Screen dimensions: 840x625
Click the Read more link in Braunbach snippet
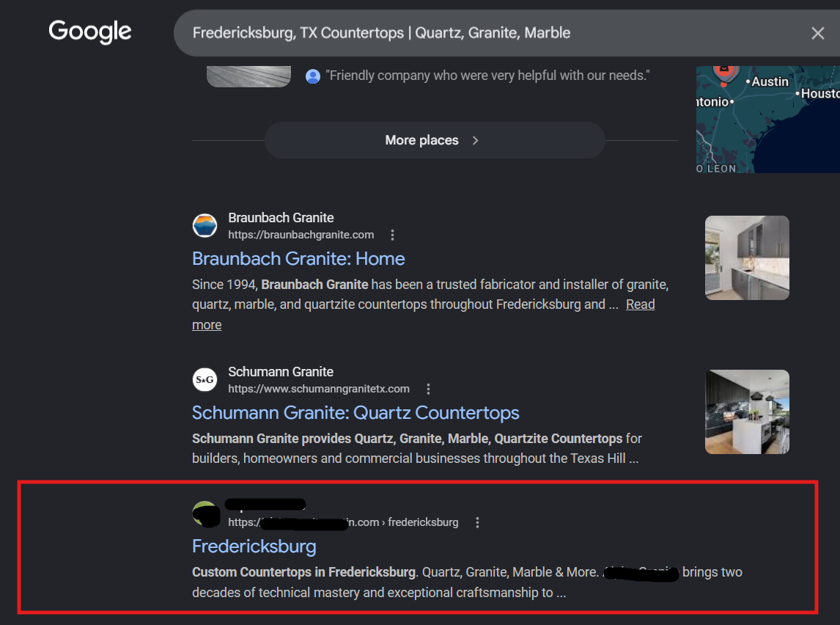[x=640, y=304]
